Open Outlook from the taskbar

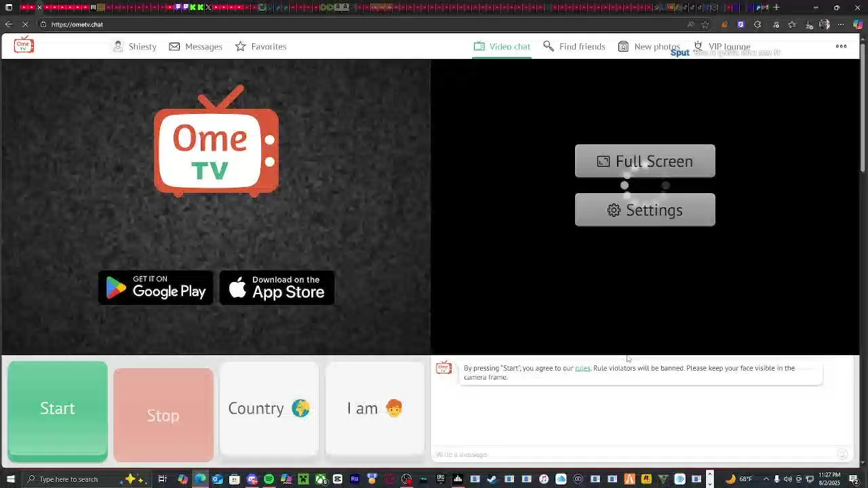tap(217, 479)
